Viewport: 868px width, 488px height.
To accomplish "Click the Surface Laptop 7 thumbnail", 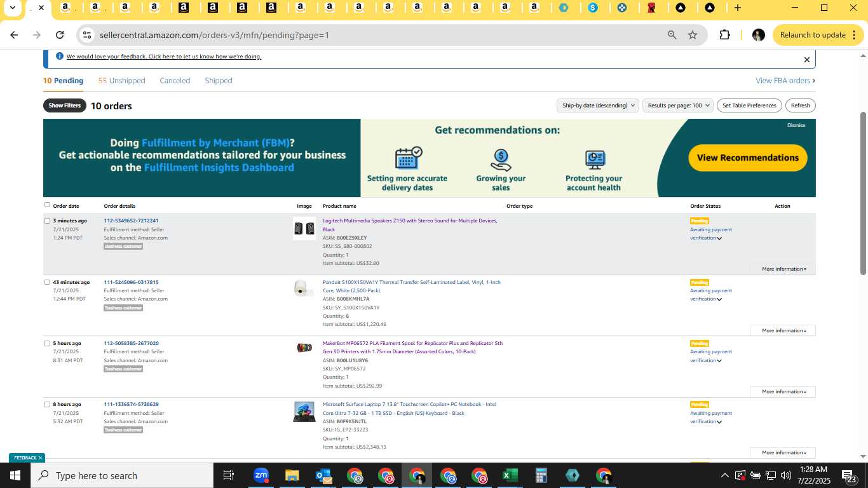I will 304,412.
